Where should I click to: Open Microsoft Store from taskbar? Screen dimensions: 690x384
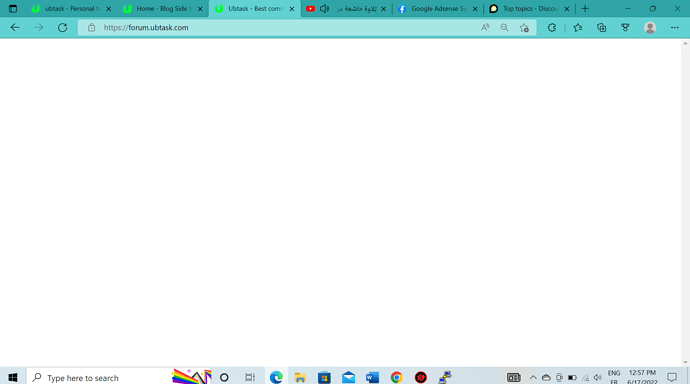324,377
